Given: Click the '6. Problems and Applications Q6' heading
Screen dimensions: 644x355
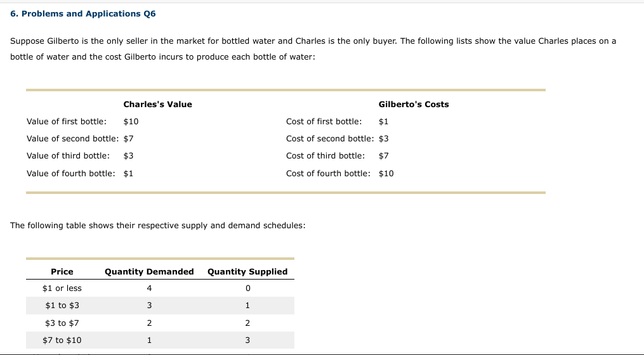Looking at the screenshot, I should pos(83,13).
